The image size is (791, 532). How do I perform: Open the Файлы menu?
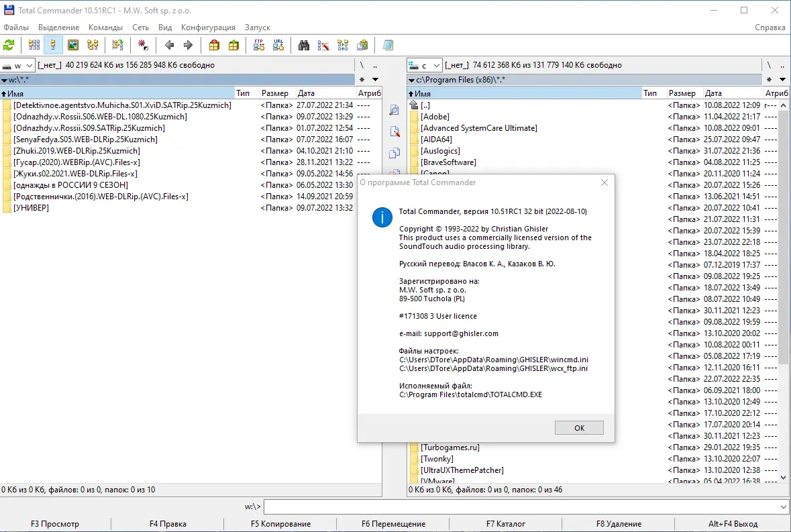click(16, 28)
